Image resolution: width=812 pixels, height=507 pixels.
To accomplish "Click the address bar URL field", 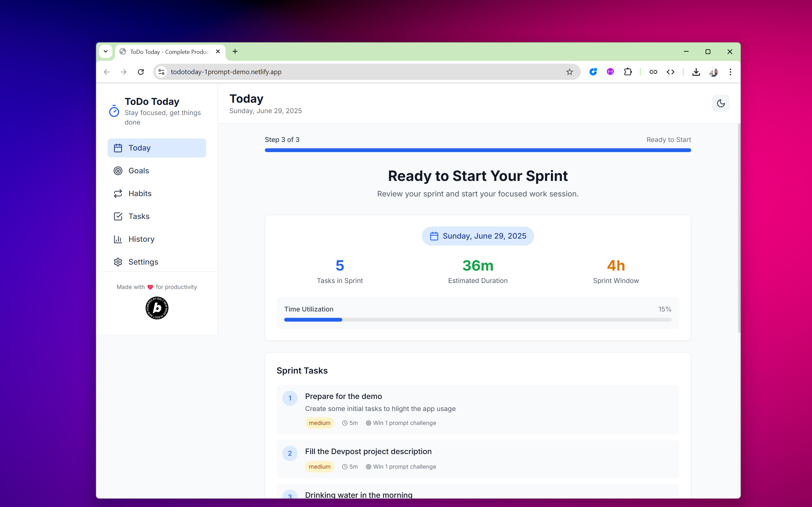I will point(336,72).
